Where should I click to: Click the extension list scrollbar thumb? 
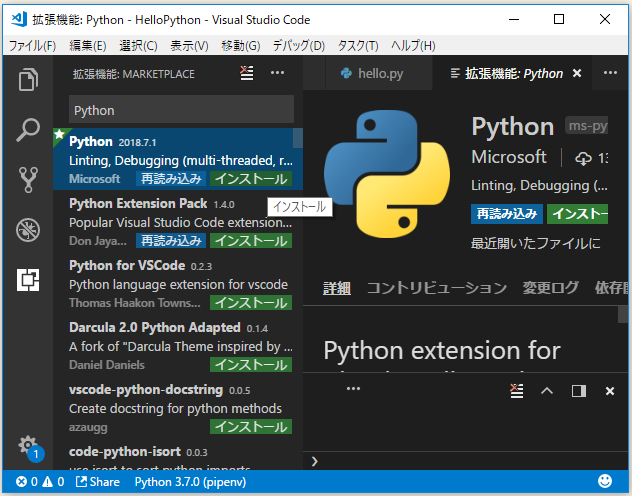(x=298, y=138)
